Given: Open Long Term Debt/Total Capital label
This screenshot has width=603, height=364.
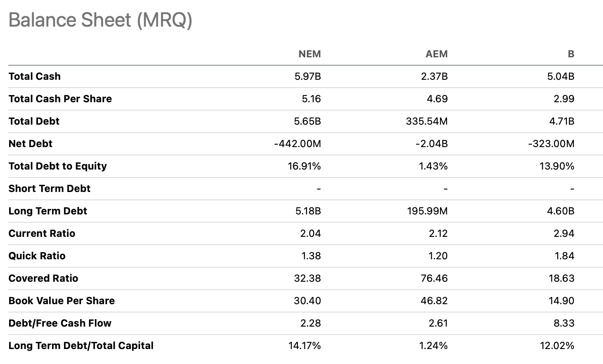Looking at the screenshot, I should (x=81, y=346).
